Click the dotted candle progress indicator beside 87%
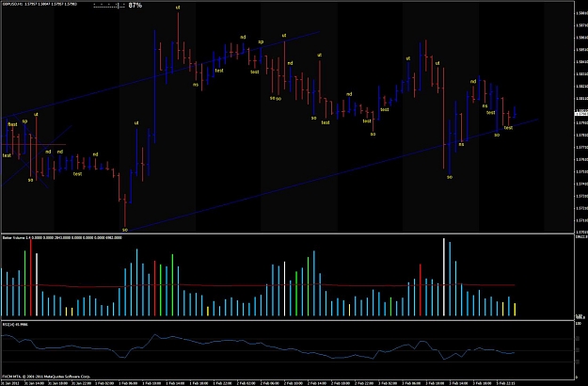Viewport: 588px width, 386px height. click(x=109, y=6)
